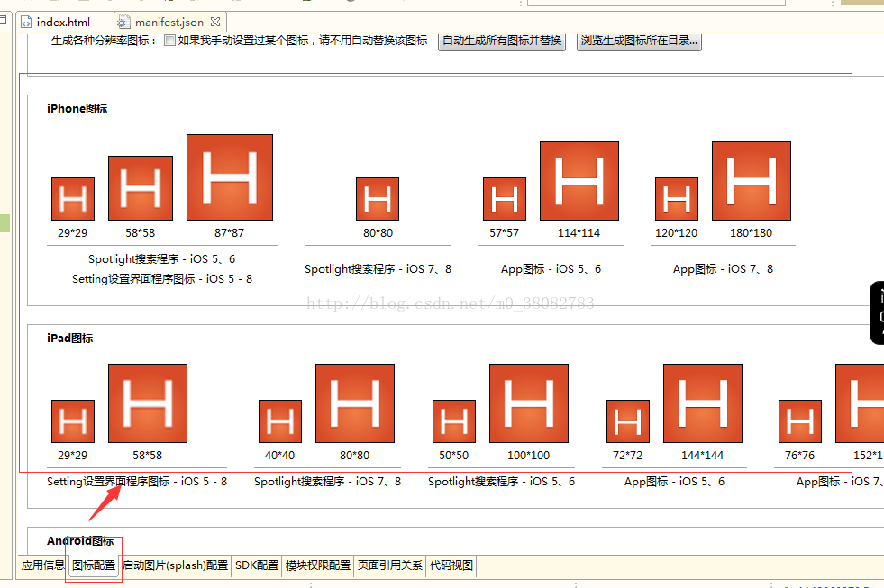The width and height of the screenshot is (884, 588).
Task: Click the iPad 144*144 App icon
Action: click(703, 403)
